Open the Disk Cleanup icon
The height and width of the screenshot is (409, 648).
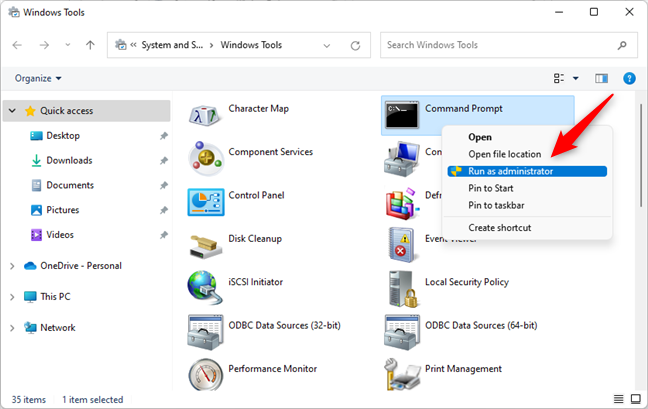[x=204, y=246]
